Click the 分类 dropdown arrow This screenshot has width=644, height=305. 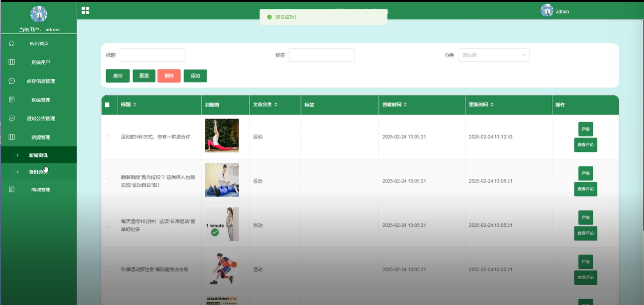[x=524, y=55]
